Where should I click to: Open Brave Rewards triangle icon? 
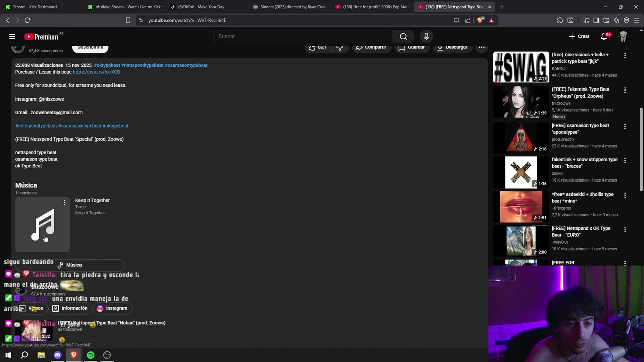491,20
